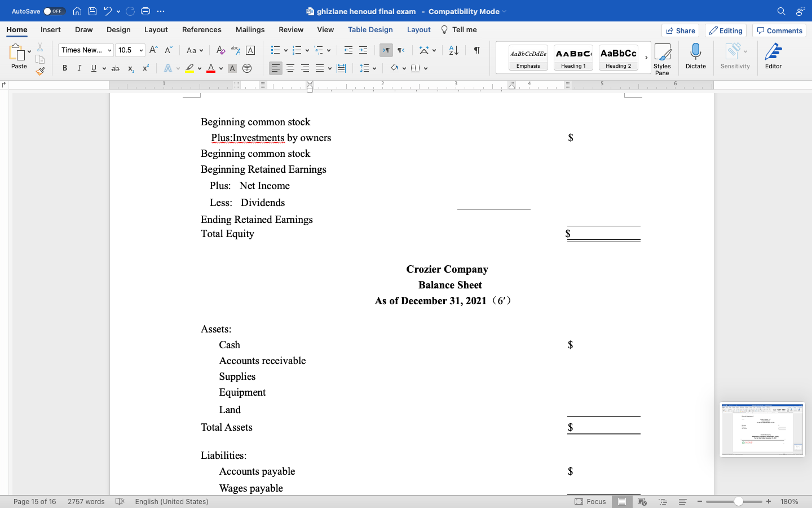Click the Home icon in title bar
Viewport: 812px width, 508px height.
tap(77, 11)
